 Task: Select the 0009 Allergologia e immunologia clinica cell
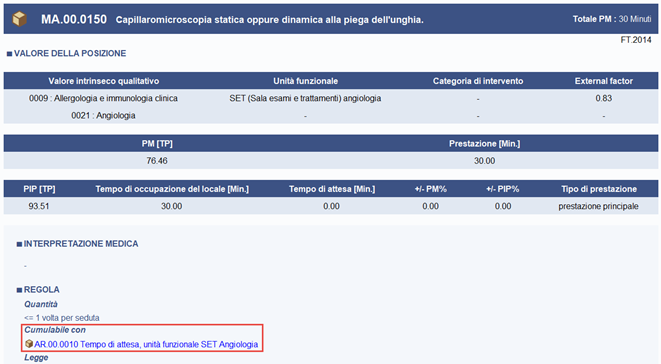coord(103,98)
